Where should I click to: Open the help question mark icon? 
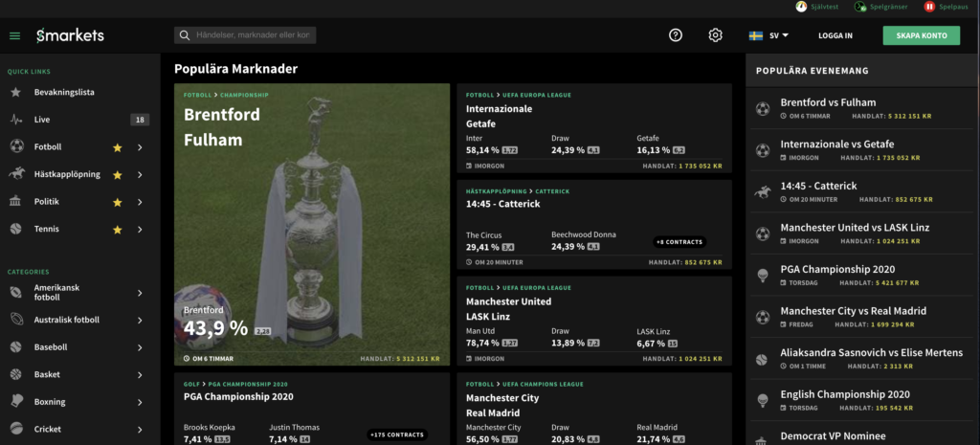pos(676,35)
